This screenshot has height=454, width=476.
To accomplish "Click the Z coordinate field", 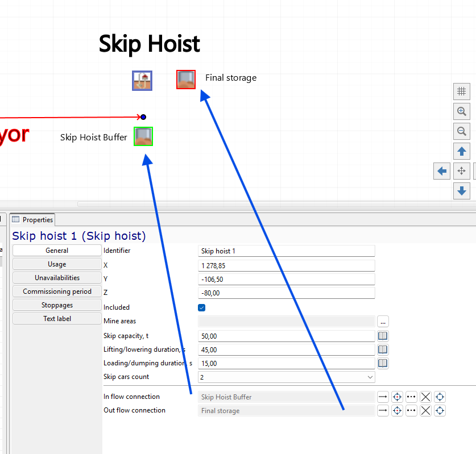I will coord(286,293).
